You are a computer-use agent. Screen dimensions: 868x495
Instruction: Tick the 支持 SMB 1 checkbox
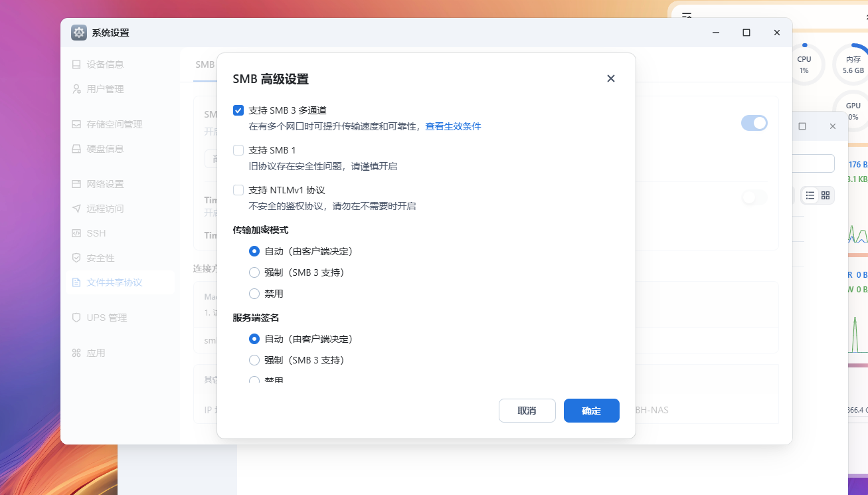click(238, 150)
